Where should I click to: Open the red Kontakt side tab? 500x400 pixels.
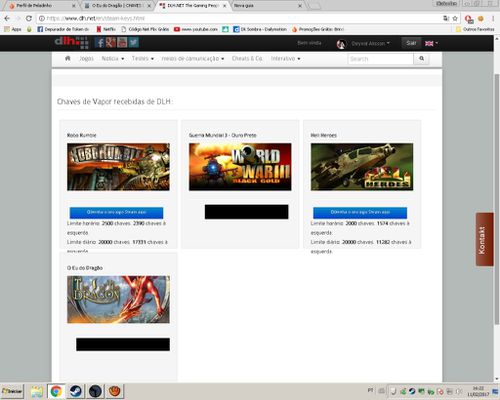point(484,239)
